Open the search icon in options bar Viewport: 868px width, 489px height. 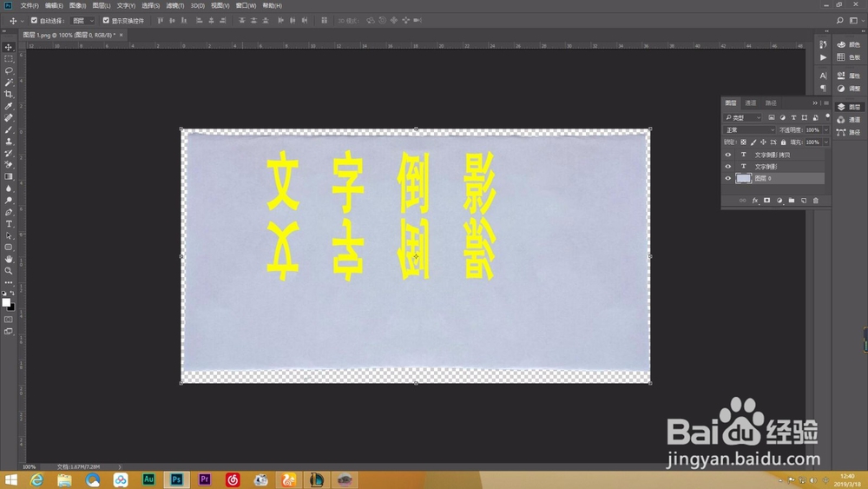pyautogui.click(x=839, y=21)
